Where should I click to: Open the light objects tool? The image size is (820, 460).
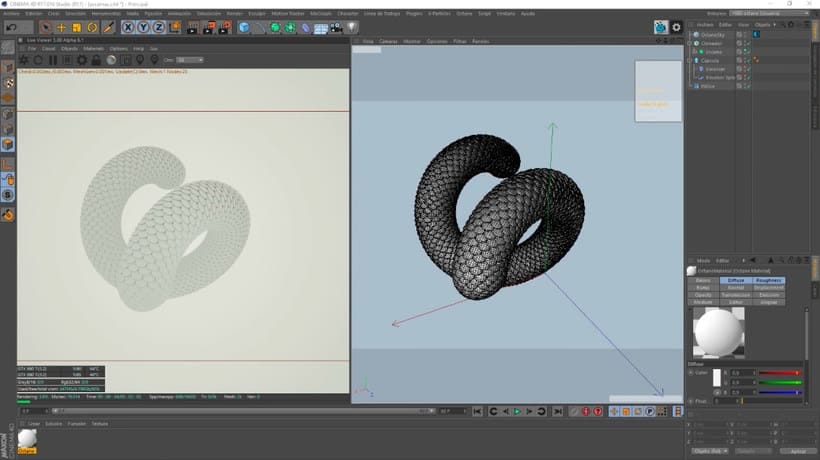352,27
